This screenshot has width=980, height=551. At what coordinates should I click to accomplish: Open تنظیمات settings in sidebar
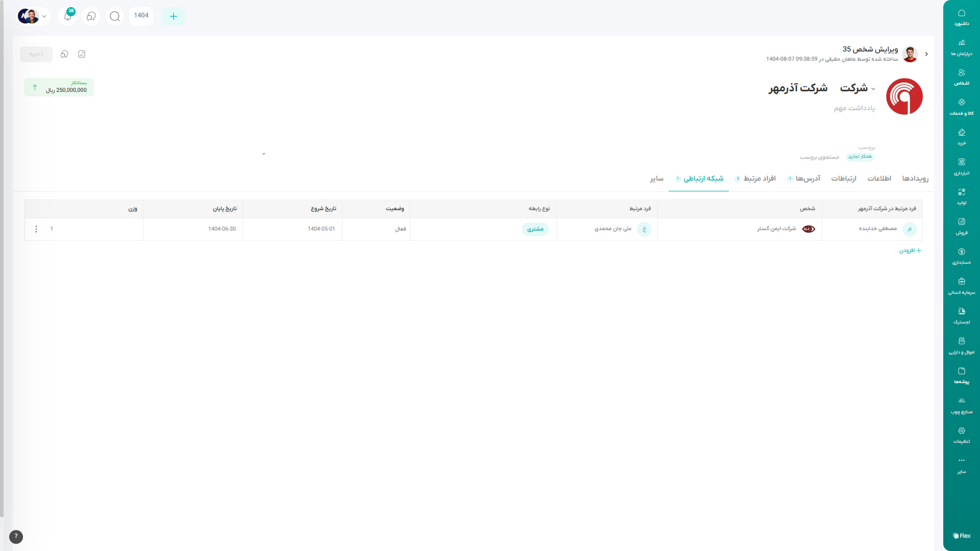pyautogui.click(x=961, y=435)
